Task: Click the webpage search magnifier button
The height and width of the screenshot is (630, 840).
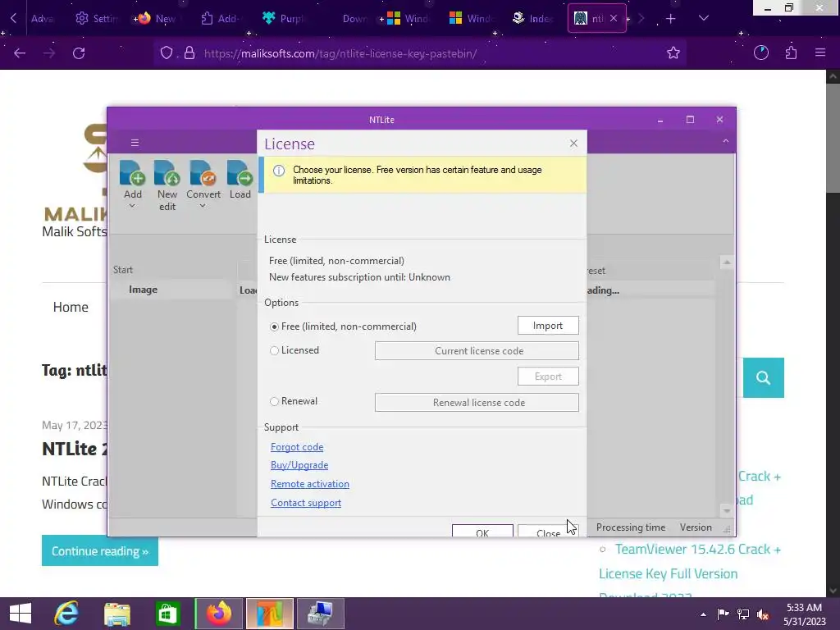Action: [x=764, y=377]
